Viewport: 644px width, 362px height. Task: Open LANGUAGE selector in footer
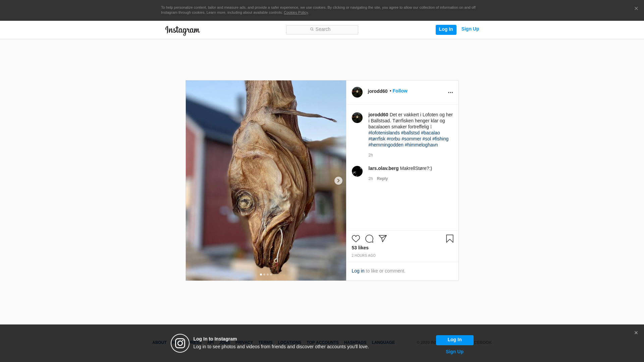pyautogui.click(x=383, y=343)
